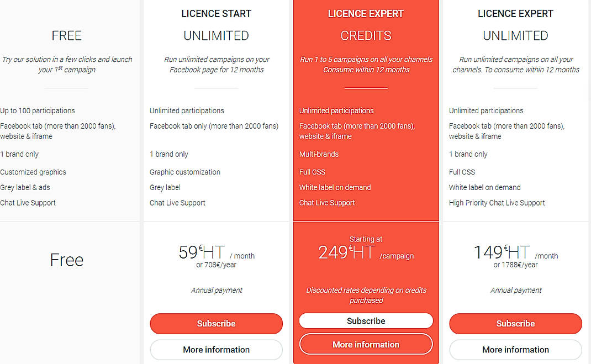Screen dimensions: 591x364
Task: Select the LICENCE START column header
Action: (x=216, y=13)
